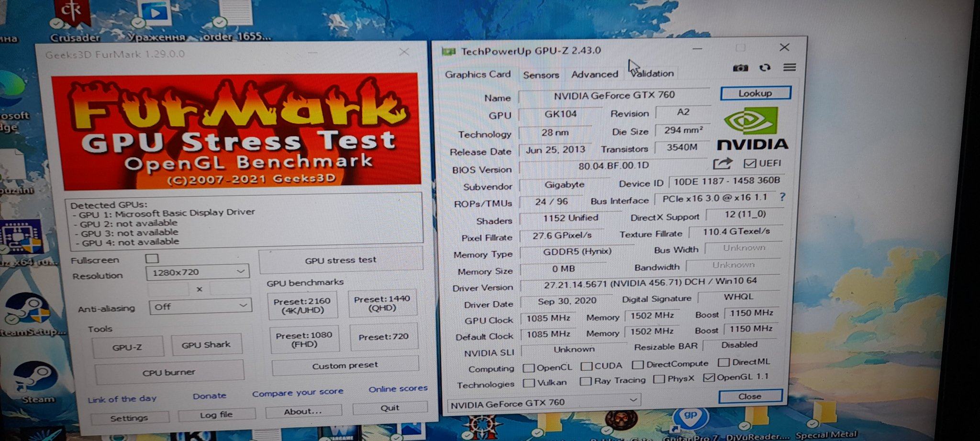Toggle the PhysX checkbox
This screenshot has width=980, height=441.
click(x=659, y=379)
